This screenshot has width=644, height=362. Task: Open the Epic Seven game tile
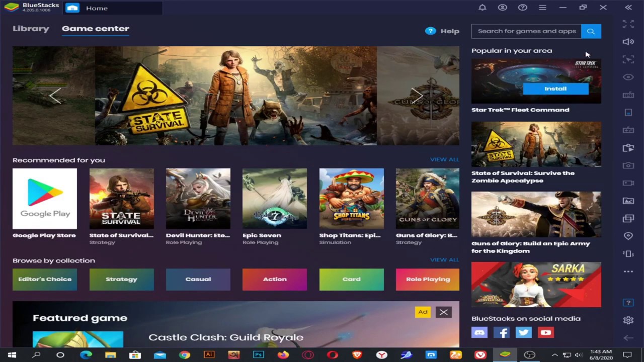(x=275, y=206)
